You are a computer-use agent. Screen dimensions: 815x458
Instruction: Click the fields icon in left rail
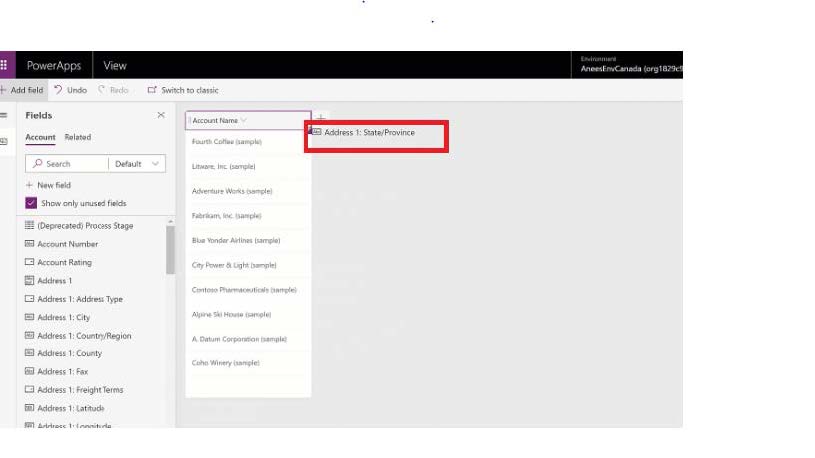[4, 141]
